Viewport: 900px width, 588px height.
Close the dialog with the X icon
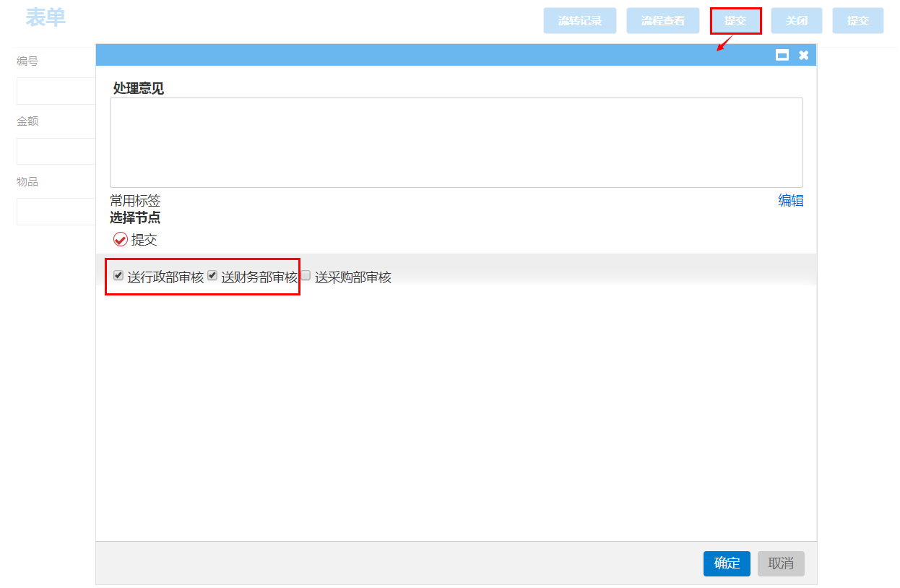coord(803,55)
